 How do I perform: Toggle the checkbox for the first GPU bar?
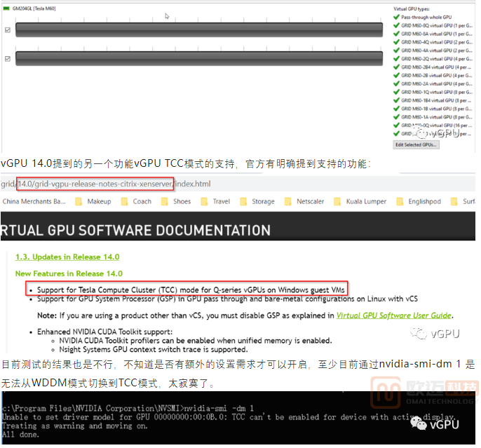8,29
